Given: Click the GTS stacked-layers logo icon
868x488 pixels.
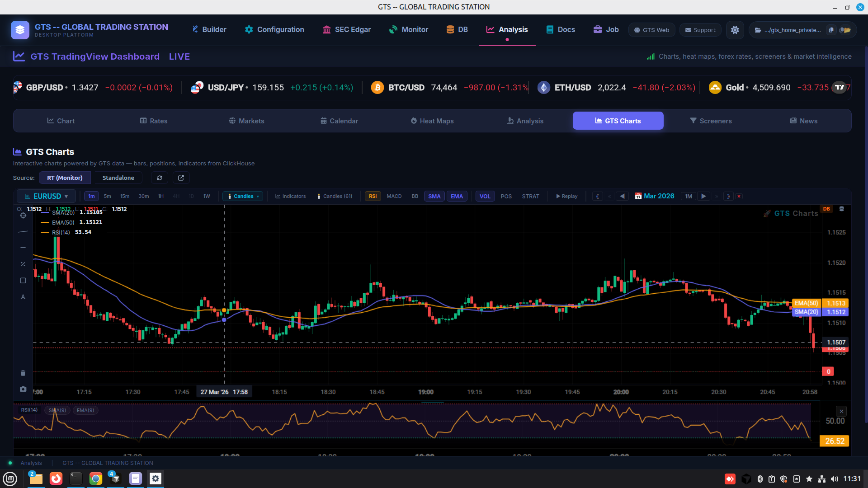Looking at the screenshot, I should [20, 30].
